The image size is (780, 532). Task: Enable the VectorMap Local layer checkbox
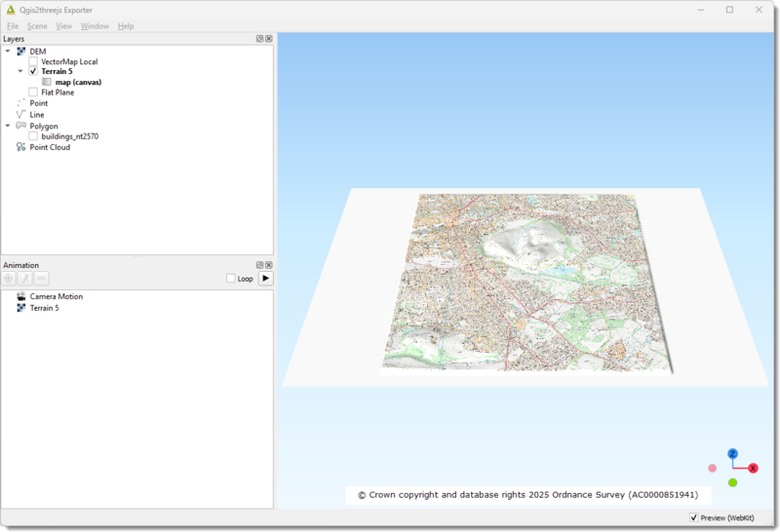click(33, 61)
